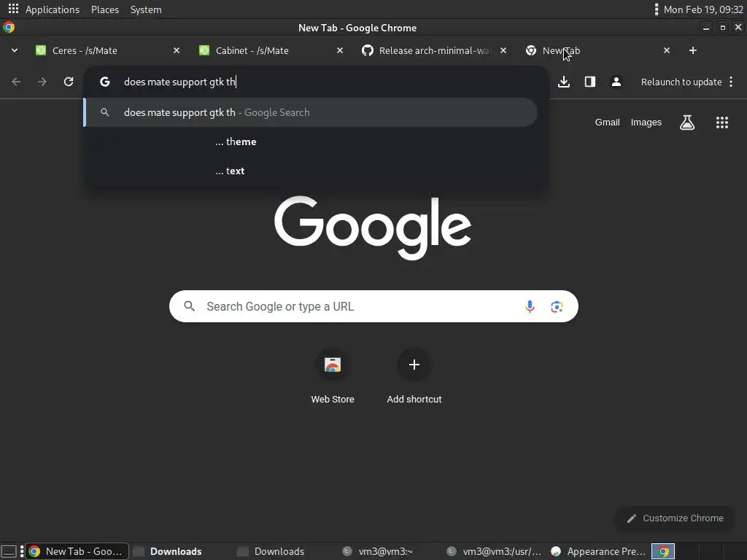Open the Images link
The height and width of the screenshot is (560, 747).
(x=646, y=122)
